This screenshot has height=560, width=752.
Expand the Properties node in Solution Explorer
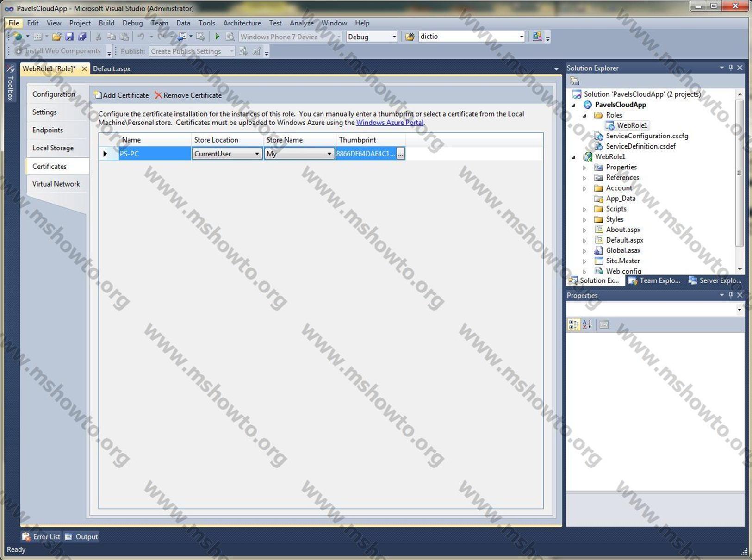(x=584, y=168)
